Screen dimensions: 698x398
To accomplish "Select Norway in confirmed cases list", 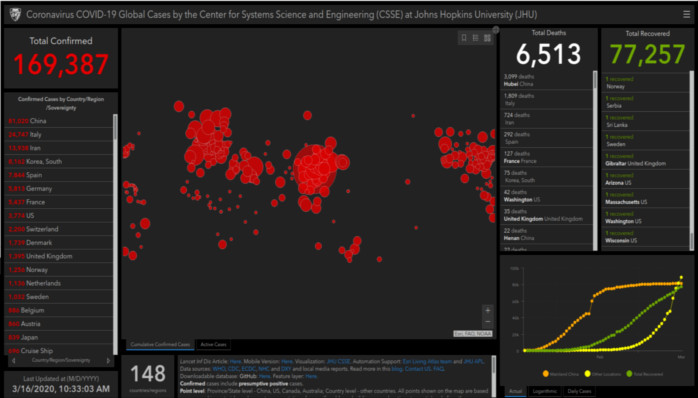I will pos(59,270).
